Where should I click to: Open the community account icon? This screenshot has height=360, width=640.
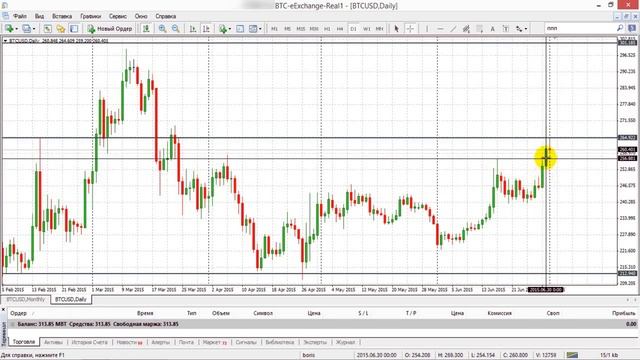pyautogui.click(x=631, y=28)
